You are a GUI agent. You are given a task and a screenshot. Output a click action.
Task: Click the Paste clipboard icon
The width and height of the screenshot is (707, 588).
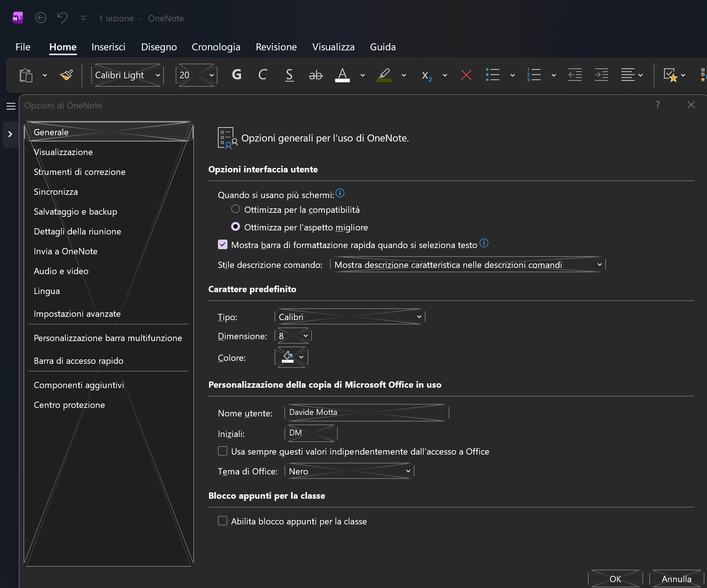tap(26, 75)
